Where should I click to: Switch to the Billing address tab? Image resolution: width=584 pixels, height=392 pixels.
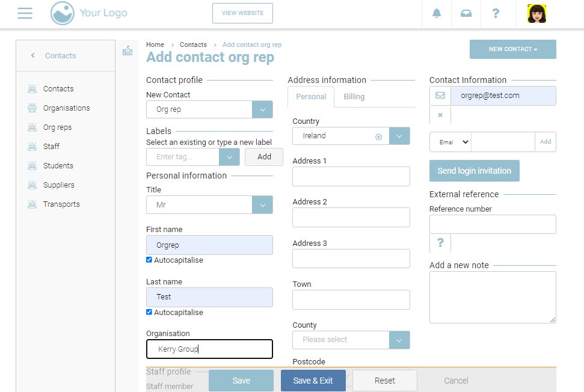click(354, 97)
